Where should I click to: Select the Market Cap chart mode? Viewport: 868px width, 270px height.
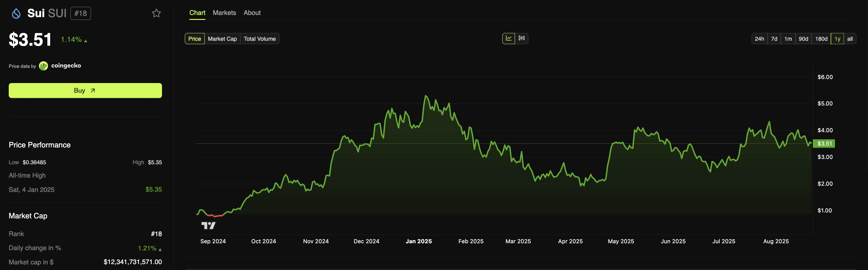tap(222, 39)
